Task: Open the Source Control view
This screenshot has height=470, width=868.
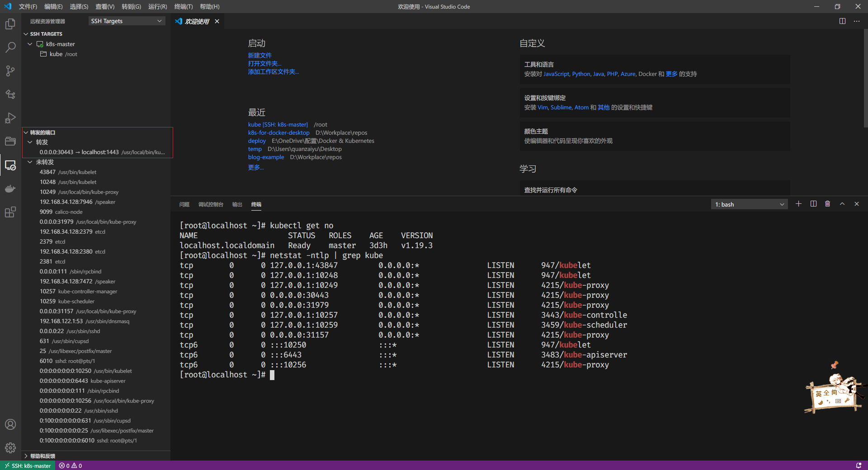Action: pyautogui.click(x=10, y=71)
